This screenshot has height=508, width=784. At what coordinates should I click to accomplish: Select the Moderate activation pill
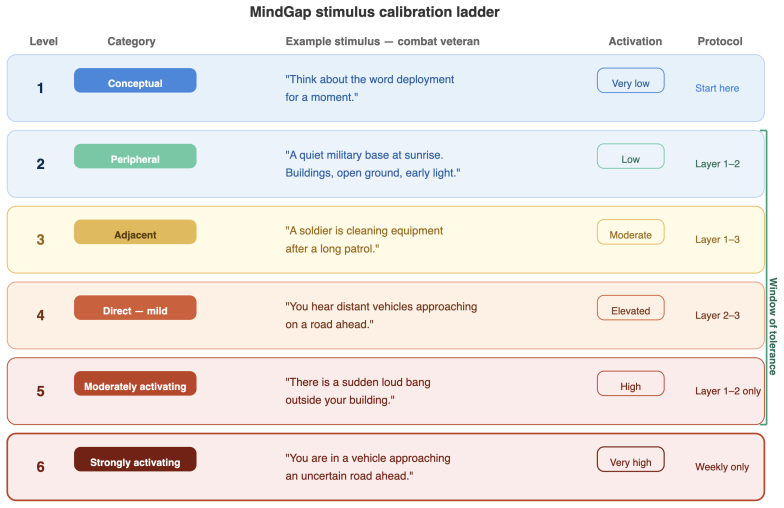[630, 232]
